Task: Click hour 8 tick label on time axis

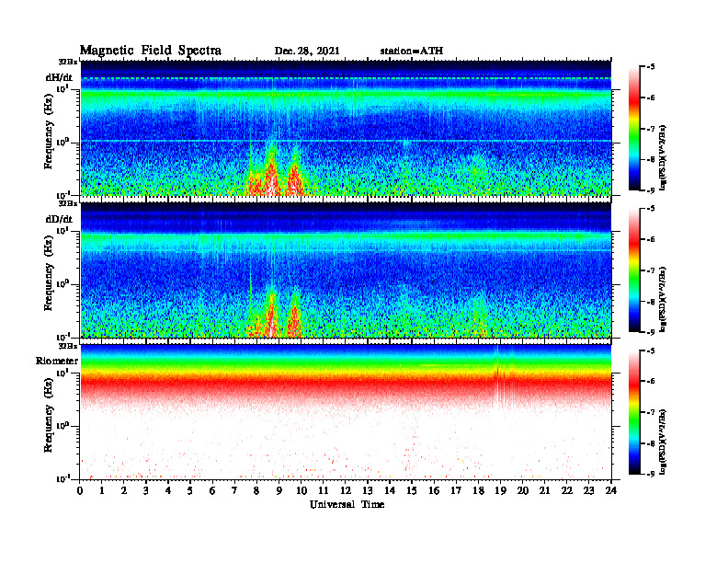Action: (x=256, y=490)
